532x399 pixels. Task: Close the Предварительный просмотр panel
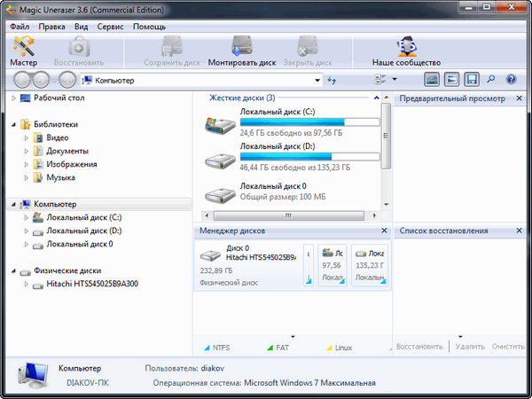(519, 98)
